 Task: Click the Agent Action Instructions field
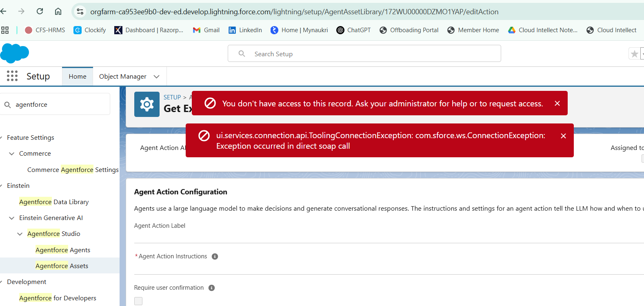(389, 267)
